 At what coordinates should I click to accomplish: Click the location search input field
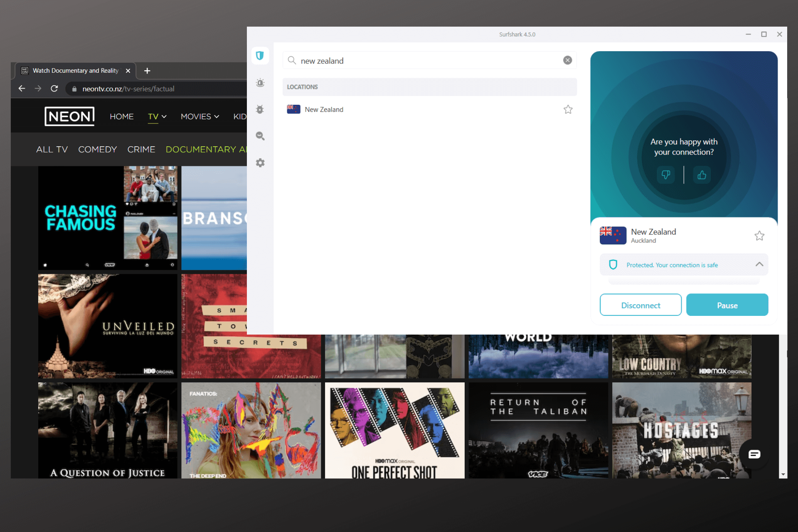(x=428, y=61)
